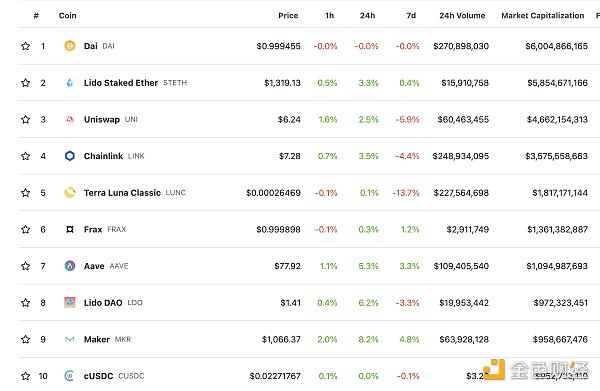The height and width of the screenshot is (391, 600).
Task: Click the Aave ghost logo icon
Action: pyautogui.click(x=70, y=266)
